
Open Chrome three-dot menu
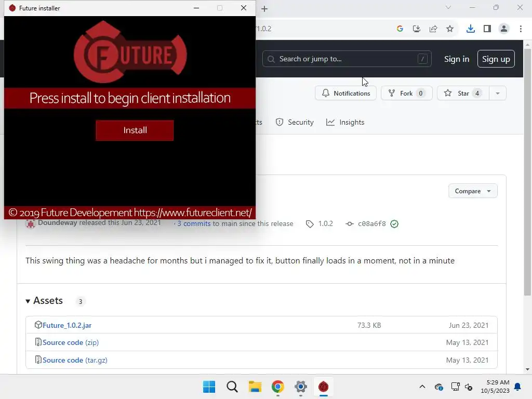[x=521, y=29]
